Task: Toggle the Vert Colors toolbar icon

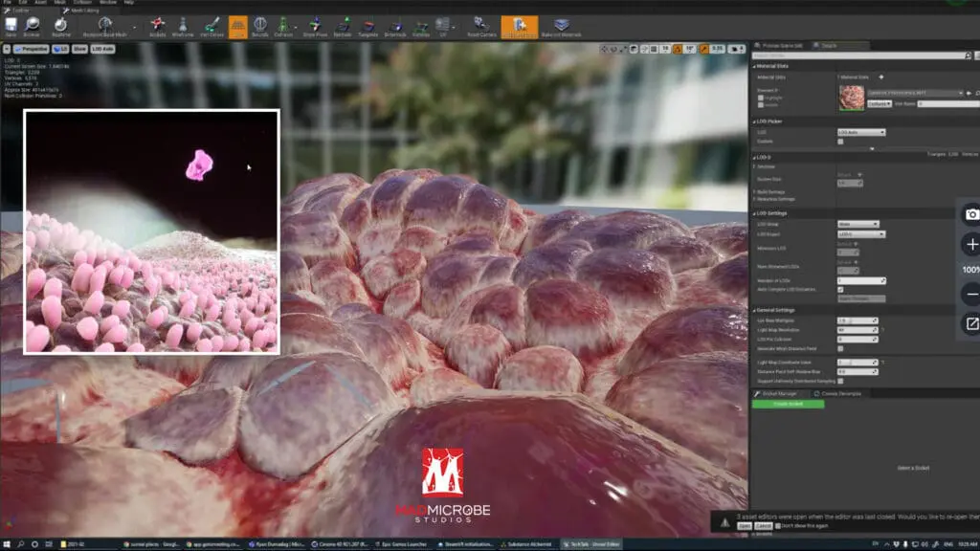Action: click(x=212, y=26)
